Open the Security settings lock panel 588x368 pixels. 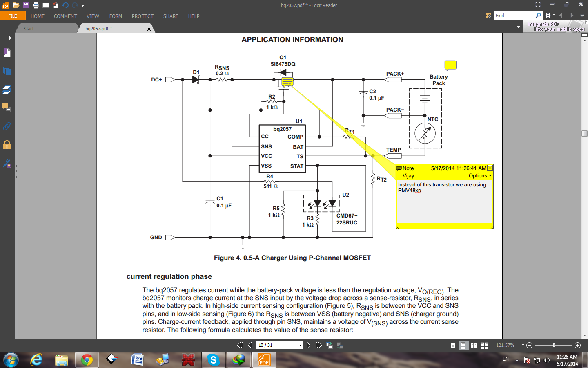[7, 145]
